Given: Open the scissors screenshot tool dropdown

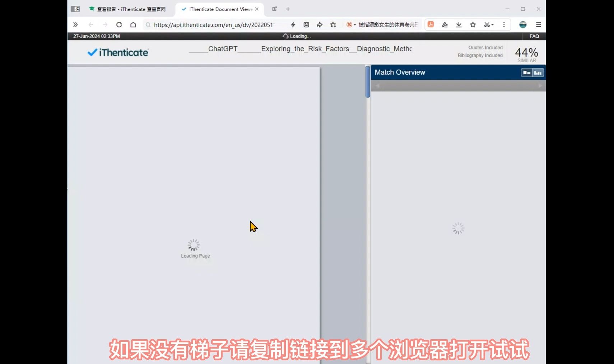Looking at the screenshot, I should click(x=489, y=25).
